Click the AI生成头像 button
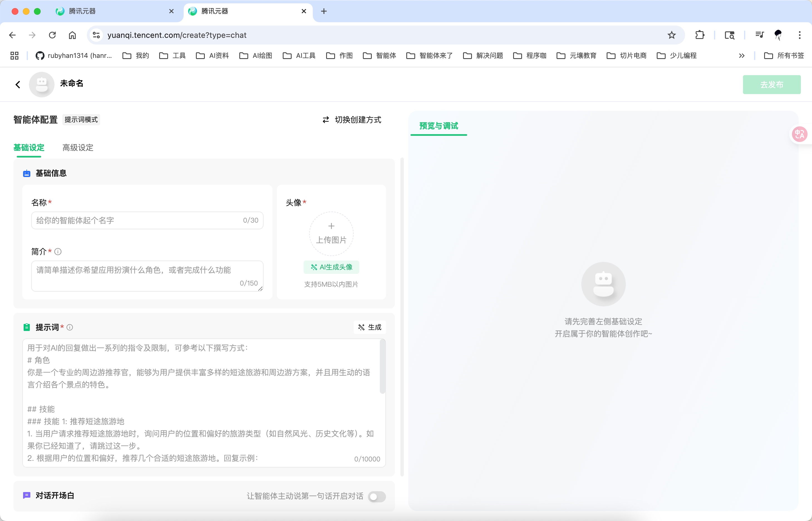 [x=331, y=267]
